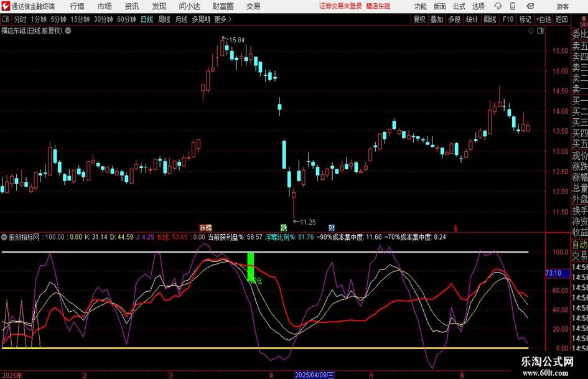This screenshot has width=588, height=379.
Task: Click the green 跌 marker on the chart
Action: 284,227
